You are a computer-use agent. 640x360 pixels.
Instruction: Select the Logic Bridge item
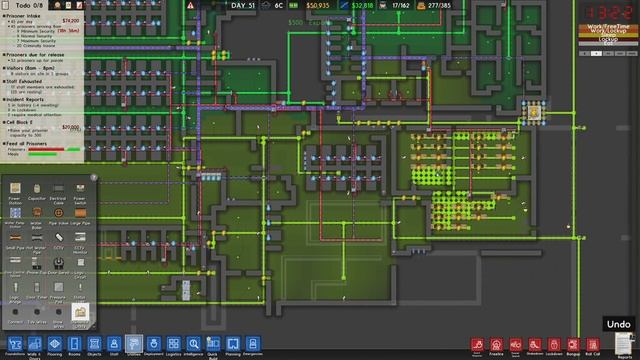(x=15, y=287)
